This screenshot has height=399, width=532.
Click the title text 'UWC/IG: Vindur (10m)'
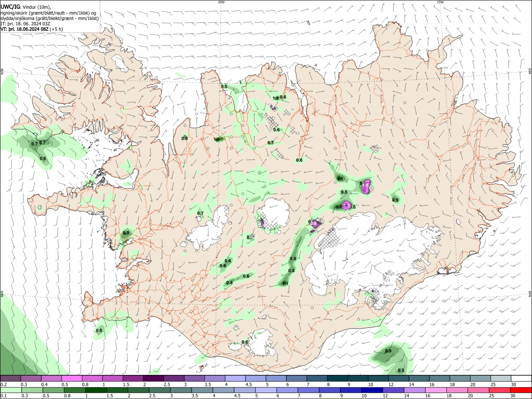tap(26, 7)
